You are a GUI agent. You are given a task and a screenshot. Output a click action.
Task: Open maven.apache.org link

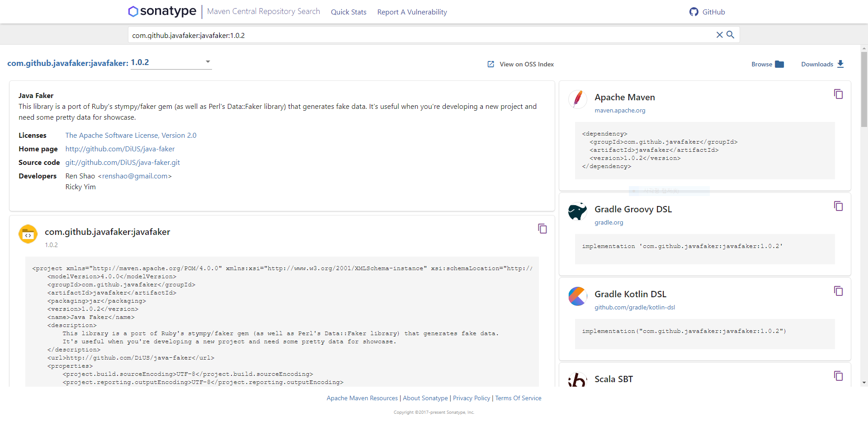pyautogui.click(x=620, y=110)
